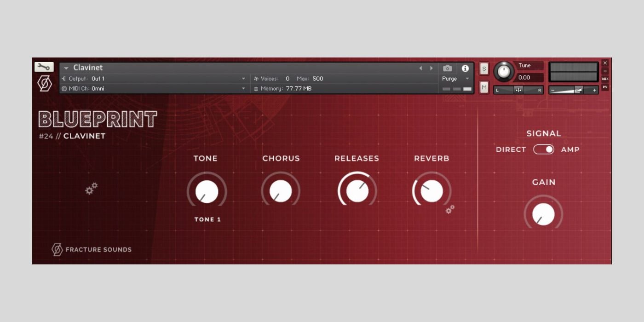Click the PV performance view button
This screenshot has height=322, width=644.
[605, 87]
